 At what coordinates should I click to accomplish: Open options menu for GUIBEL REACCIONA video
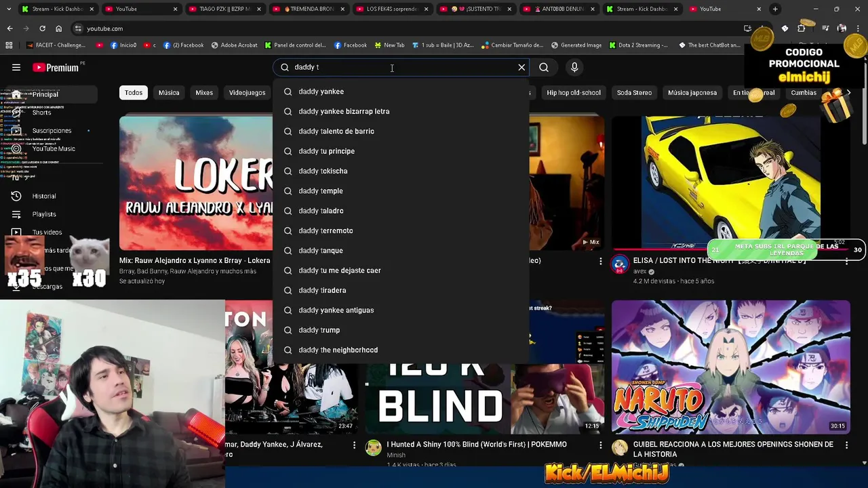click(846, 445)
